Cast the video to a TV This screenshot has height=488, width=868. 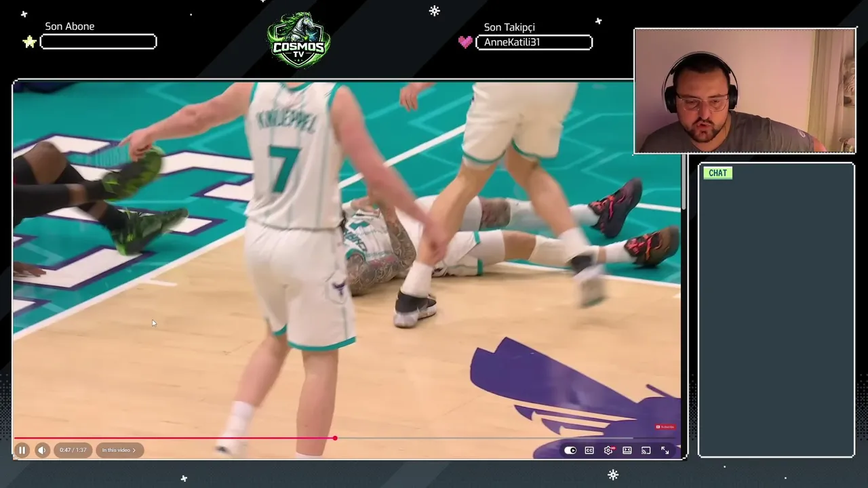[x=646, y=450]
